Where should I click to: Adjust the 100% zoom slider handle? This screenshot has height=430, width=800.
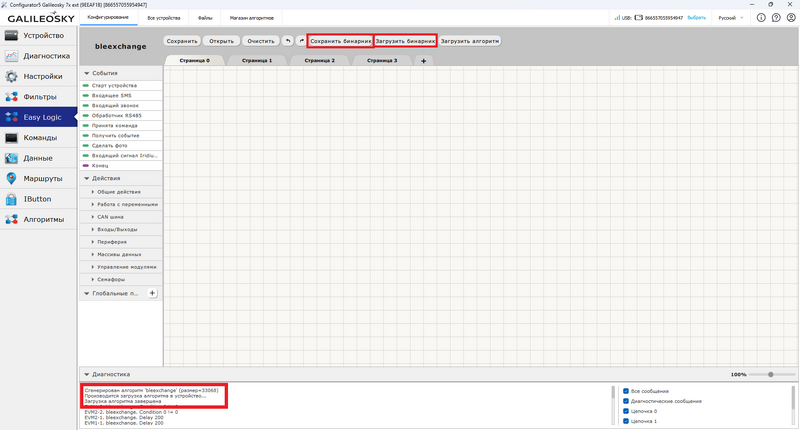pos(771,374)
